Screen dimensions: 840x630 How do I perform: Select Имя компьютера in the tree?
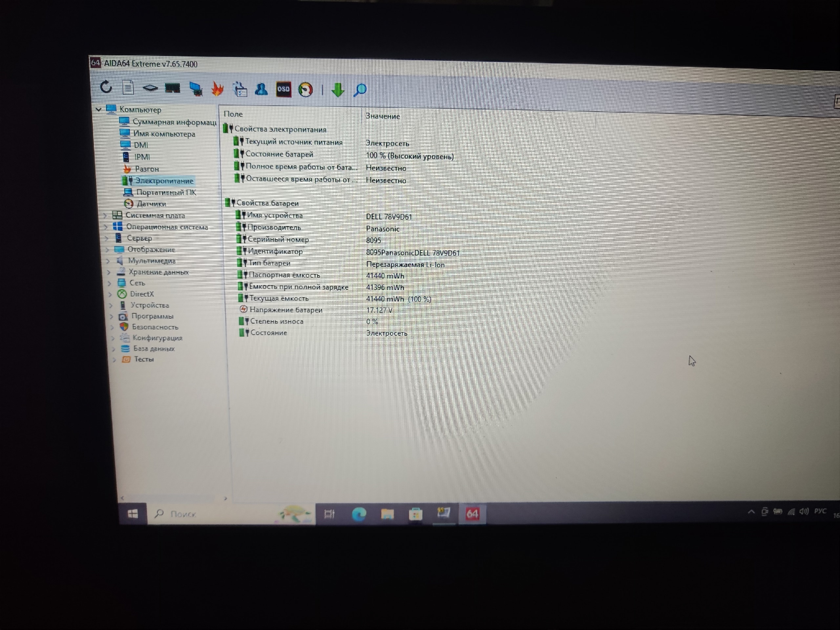[x=157, y=134]
